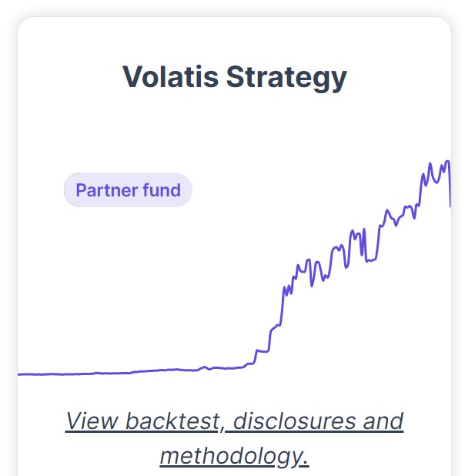Click the word 'backtest' in the link
Viewport: 465px width, 476px height.
172,421
